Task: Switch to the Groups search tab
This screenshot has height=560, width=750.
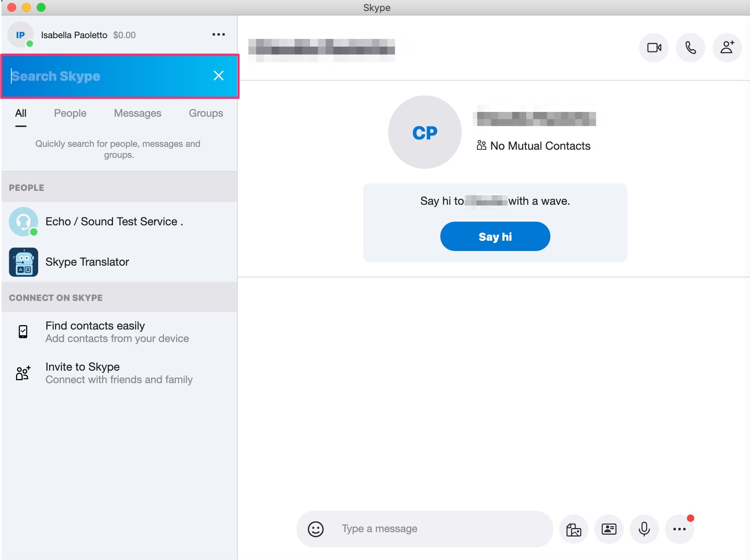Action: [206, 113]
